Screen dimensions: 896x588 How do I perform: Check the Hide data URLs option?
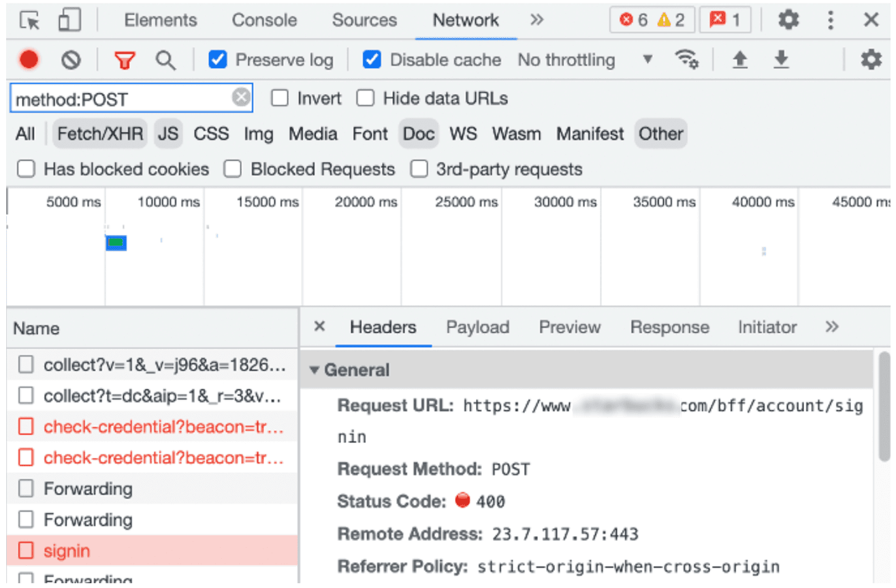point(366,98)
